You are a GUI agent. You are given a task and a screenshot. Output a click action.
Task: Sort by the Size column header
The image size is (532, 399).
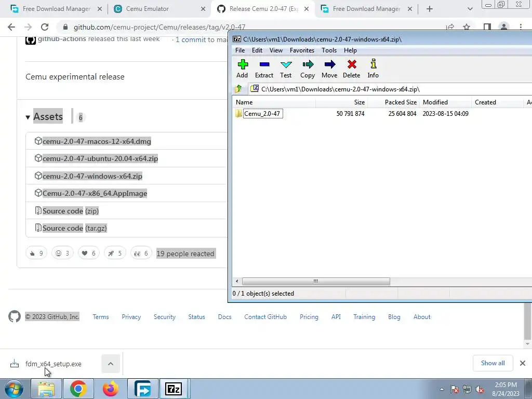coord(341,102)
